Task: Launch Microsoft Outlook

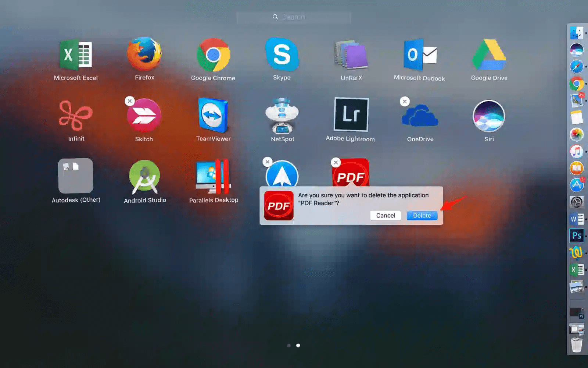Action: pyautogui.click(x=420, y=54)
